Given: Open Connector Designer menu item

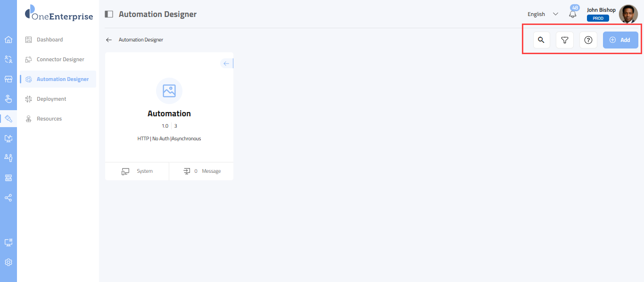Looking at the screenshot, I should [60, 59].
